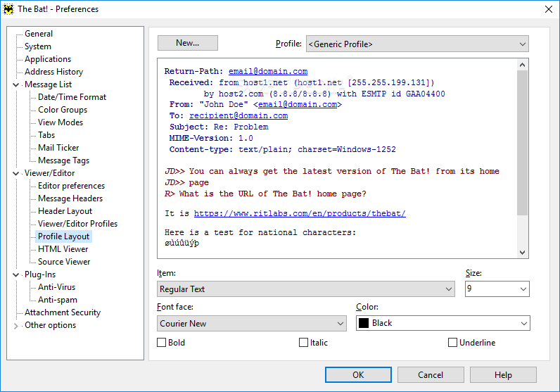Click the recipient@domain.com link in preview

pos(238,115)
